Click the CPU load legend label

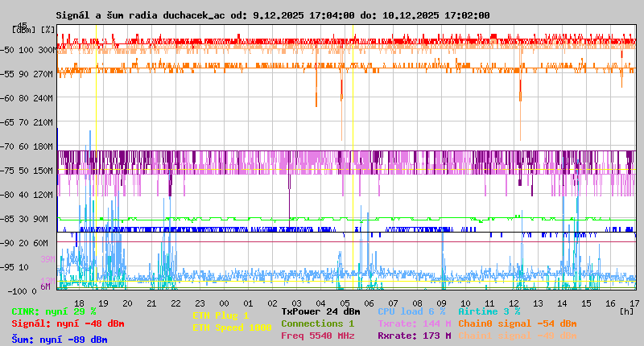[411, 311]
